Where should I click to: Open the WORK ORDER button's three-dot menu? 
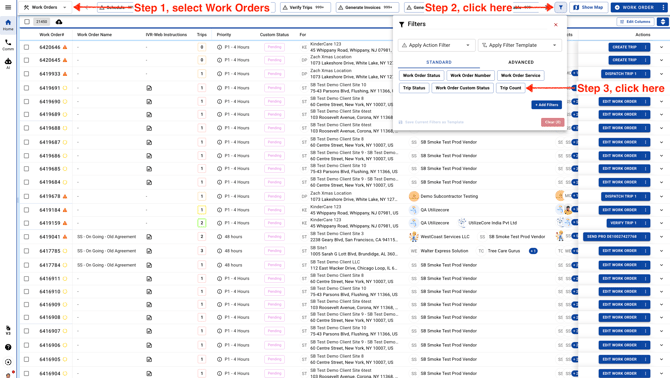tap(663, 7)
